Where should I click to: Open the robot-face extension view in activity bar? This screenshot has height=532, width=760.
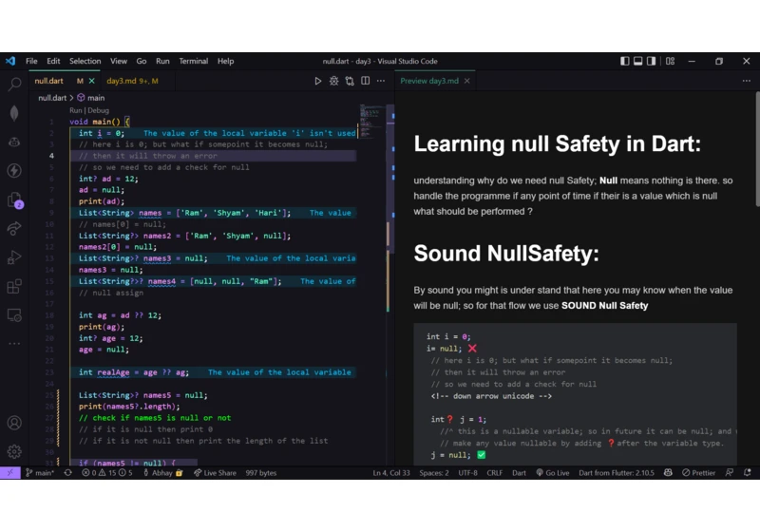(14, 142)
